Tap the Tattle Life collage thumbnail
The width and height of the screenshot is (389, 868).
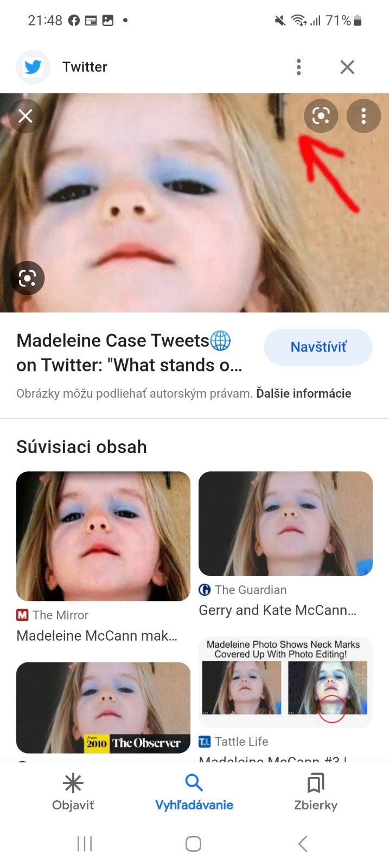[x=285, y=682]
